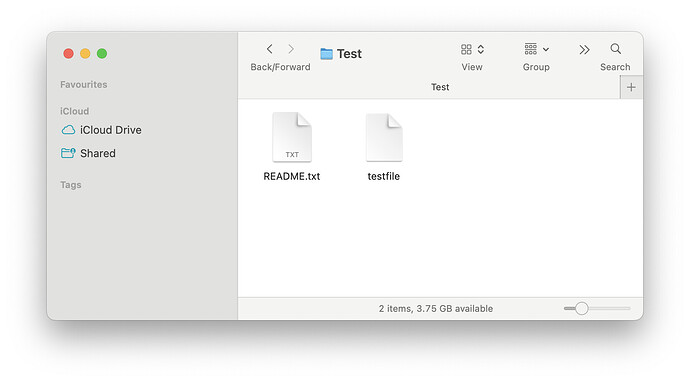The height and width of the screenshot is (381, 690).
Task: Show more toolbar items via double chevron
Action: tap(584, 50)
